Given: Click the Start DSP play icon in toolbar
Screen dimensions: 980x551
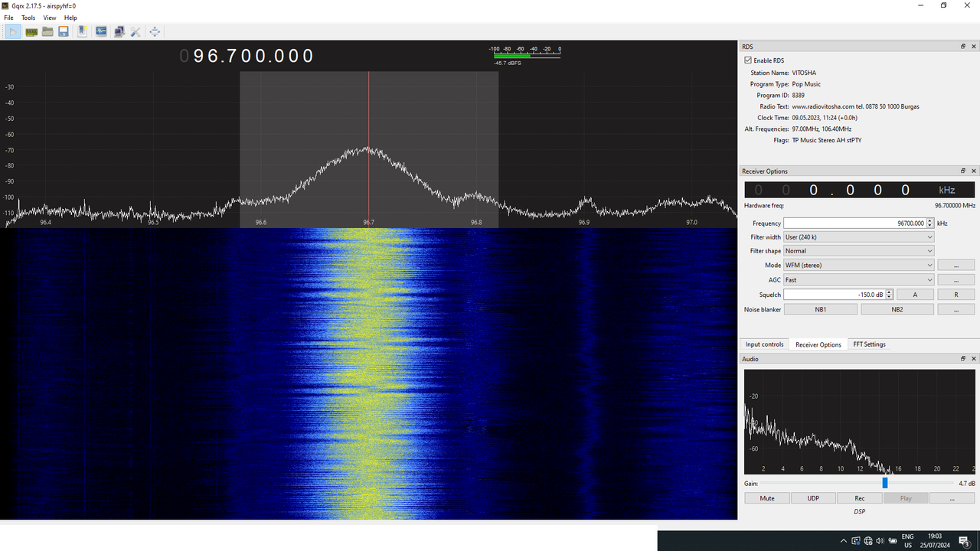Looking at the screenshot, I should (x=13, y=31).
